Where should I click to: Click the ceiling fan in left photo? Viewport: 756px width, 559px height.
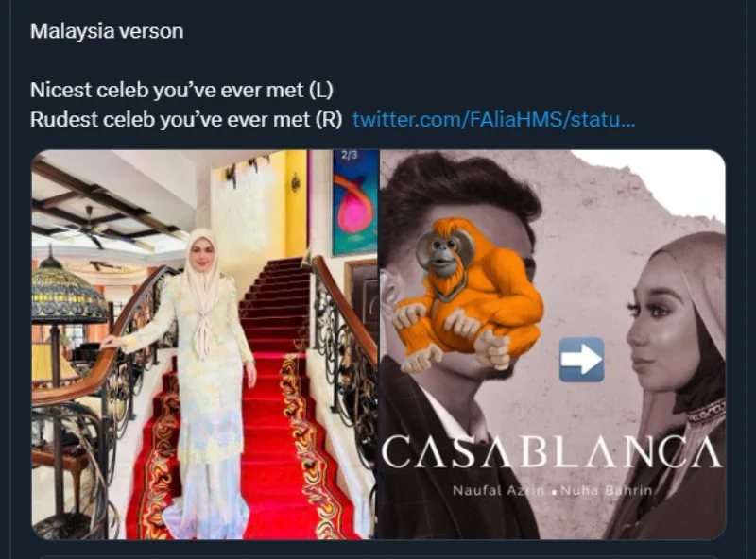[89, 227]
